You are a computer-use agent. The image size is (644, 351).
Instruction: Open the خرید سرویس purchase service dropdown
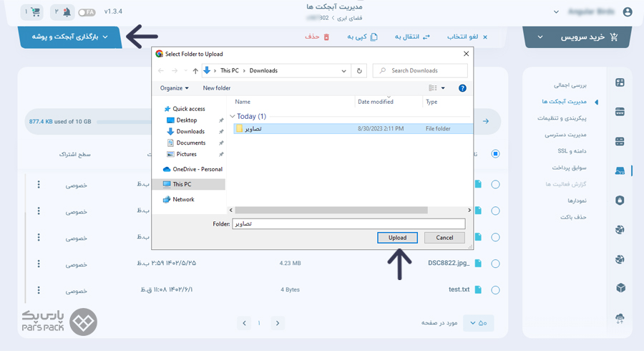[577, 37]
